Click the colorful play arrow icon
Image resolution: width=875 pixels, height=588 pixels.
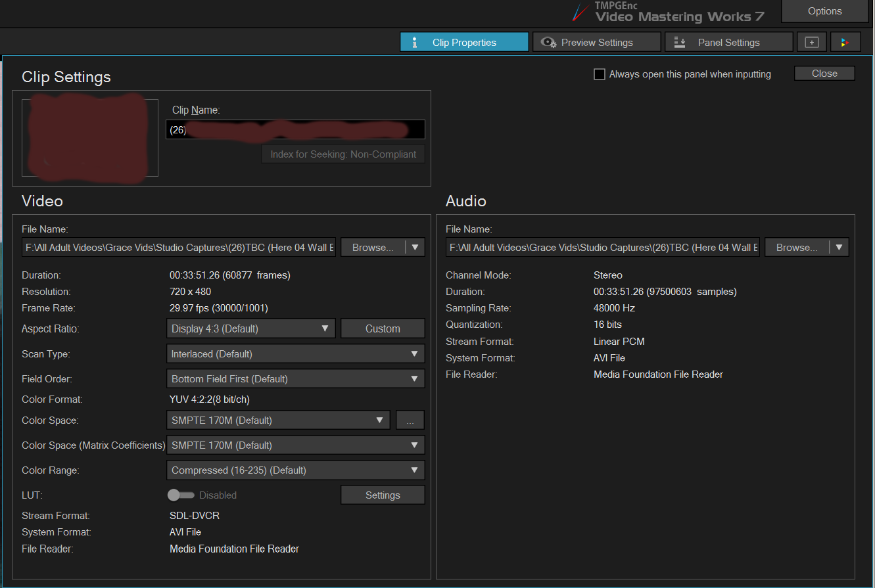pyautogui.click(x=845, y=42)
